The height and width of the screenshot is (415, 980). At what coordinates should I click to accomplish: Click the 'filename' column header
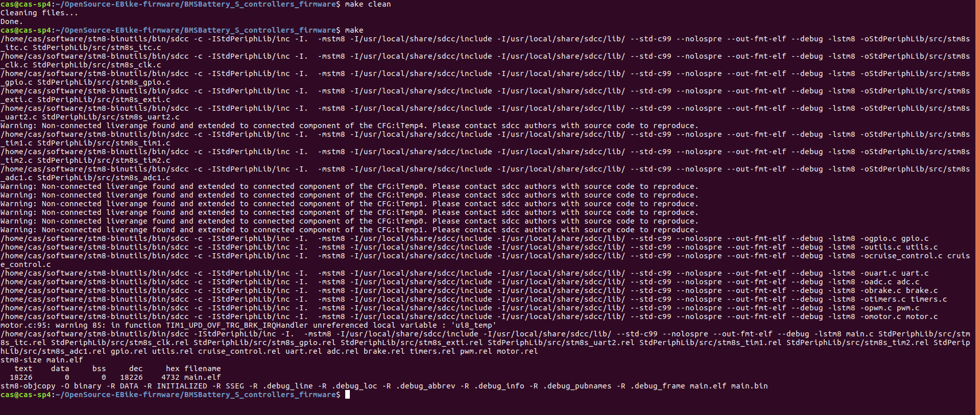click(203, 369)
